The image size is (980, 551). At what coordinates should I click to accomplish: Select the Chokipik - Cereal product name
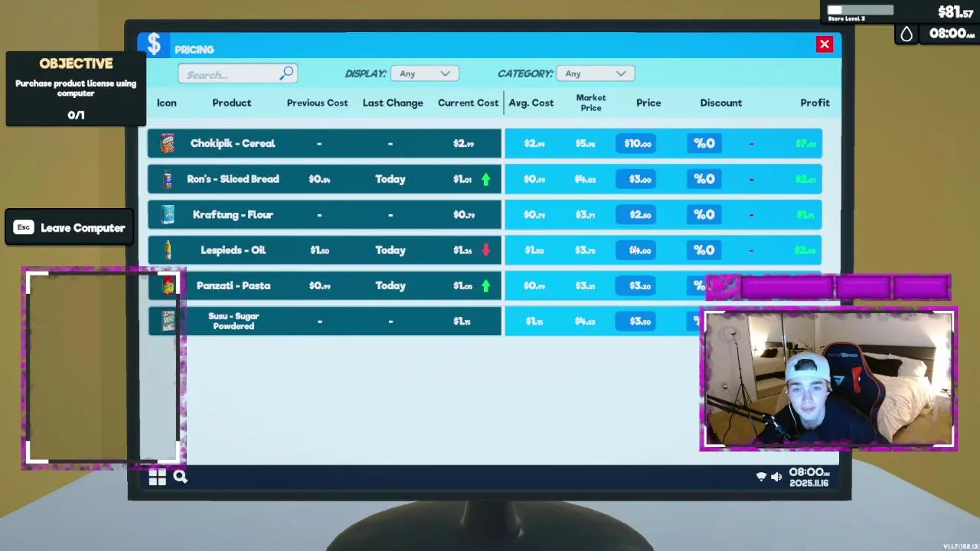(x=233, y=143)
